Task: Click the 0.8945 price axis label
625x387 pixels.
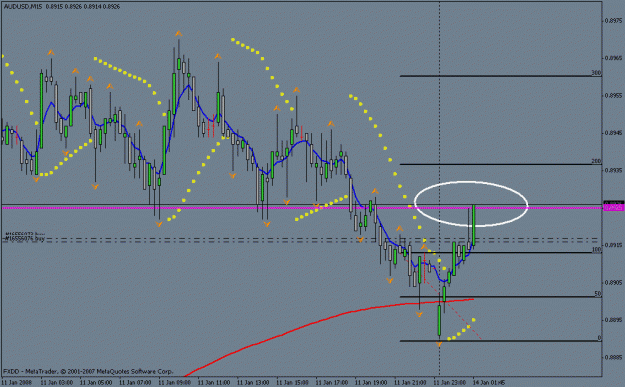Action: tap(613, 133)
